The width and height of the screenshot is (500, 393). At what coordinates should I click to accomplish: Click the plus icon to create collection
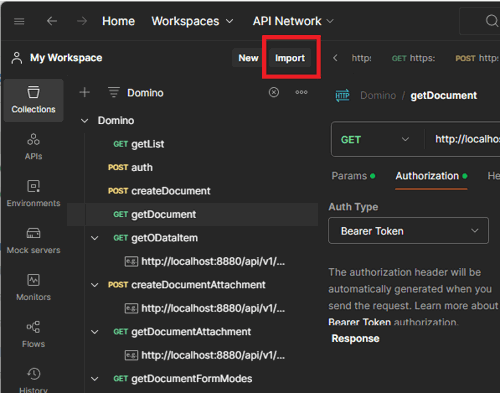coord(85,92)
